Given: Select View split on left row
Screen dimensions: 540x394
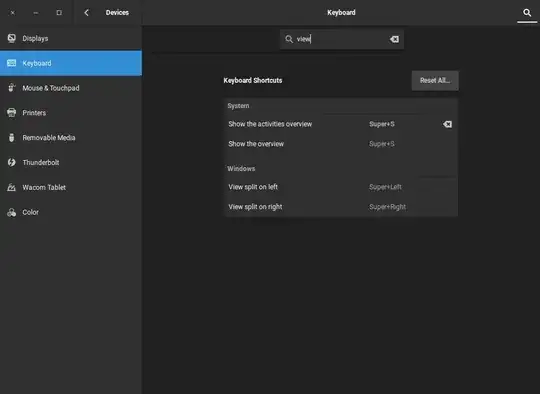Looking at the screenshot, I should tap(341, 187).
